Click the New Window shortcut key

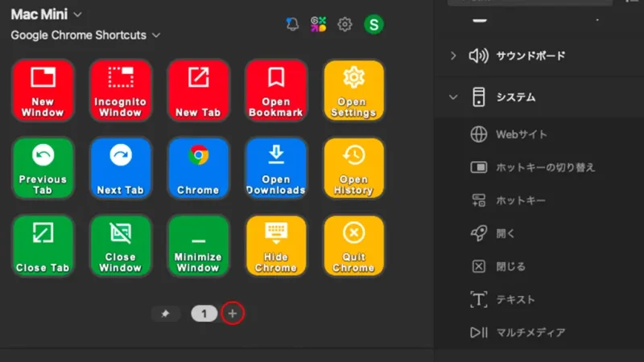[x=43, y=90]
